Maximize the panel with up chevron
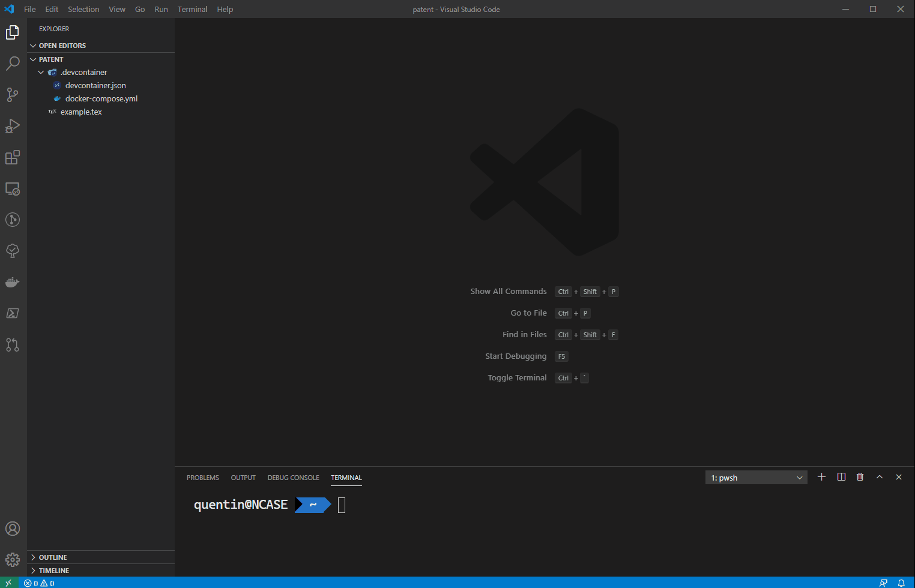Screen dimensions: 915x588 tap(880, 477)
